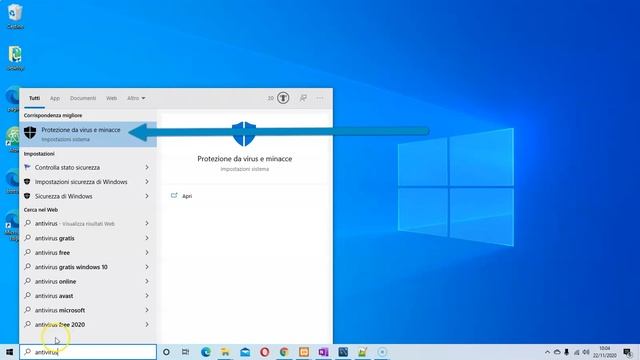Select the second desktop icon below Recycle Bin

click(15, 58)
